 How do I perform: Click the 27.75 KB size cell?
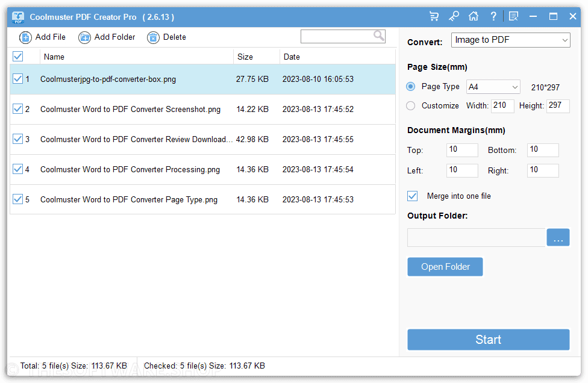point(252,79)
